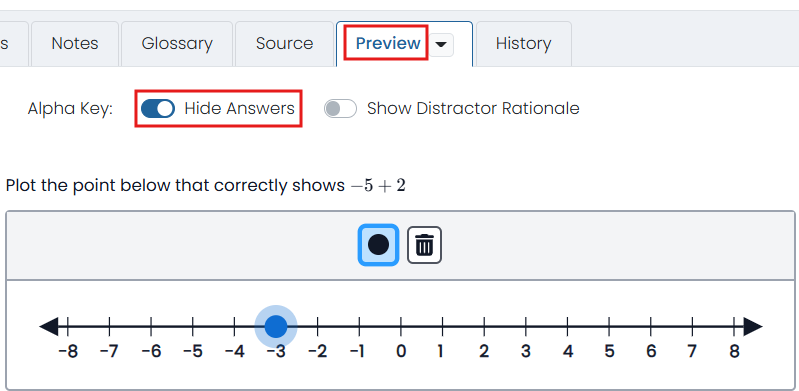
Task: Click the Show Distractor Rationale label
Action: [473, 109]
